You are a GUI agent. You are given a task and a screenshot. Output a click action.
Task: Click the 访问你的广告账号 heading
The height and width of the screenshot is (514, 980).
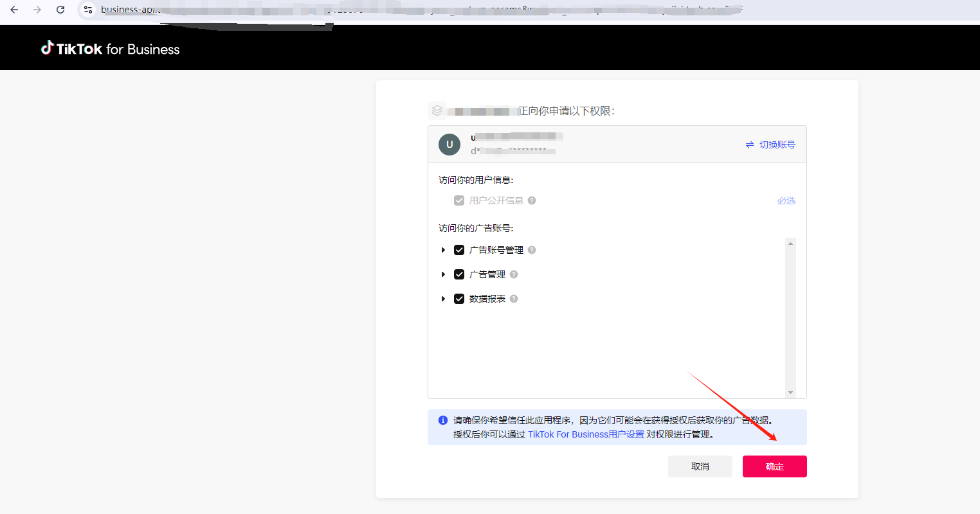click(476, 228)
